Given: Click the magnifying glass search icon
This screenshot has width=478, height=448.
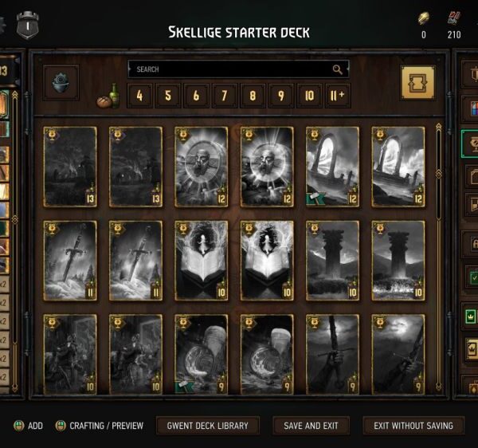Looking at the screenshot, I should [x=338, y=69].
